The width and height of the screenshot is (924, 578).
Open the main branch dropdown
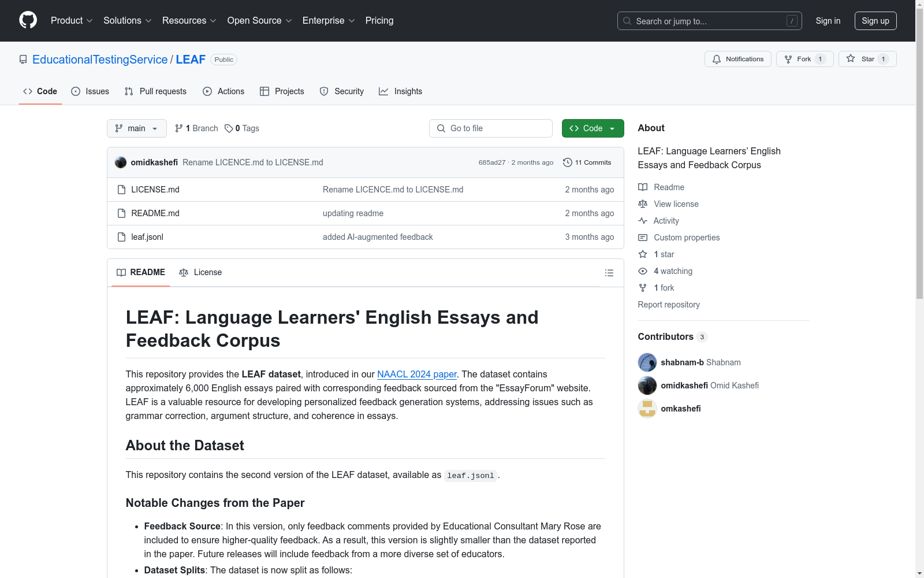(137, 128)
